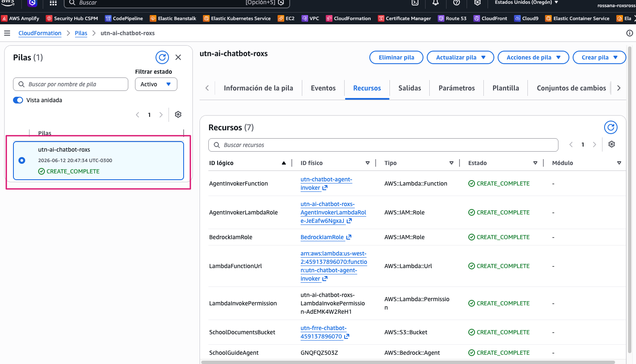636x364 pixels.
Task: Toggle the Vista anidada switch
Action: coord(18,100)
